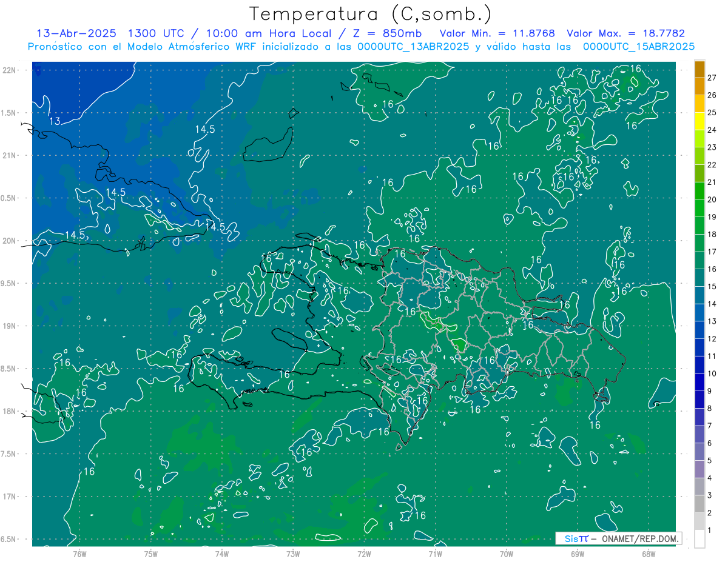Click the '13' contour label on the map

click(x=55, y=121)
